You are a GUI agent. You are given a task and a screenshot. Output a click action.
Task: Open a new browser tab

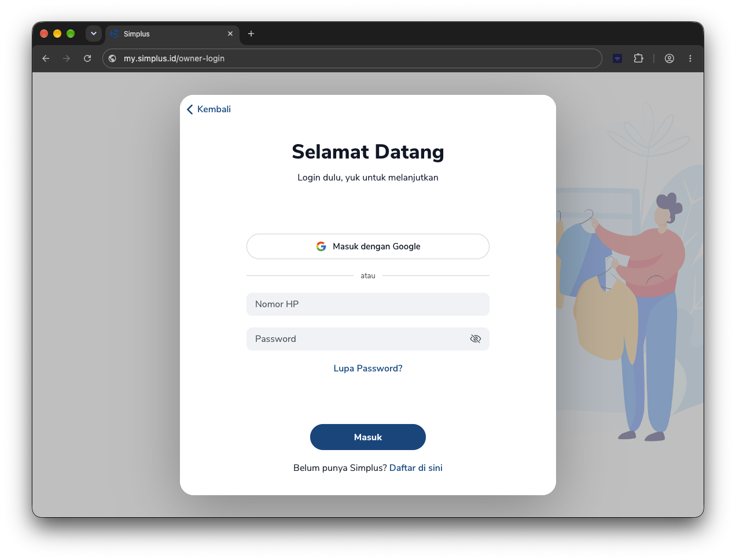click(251, 34)
